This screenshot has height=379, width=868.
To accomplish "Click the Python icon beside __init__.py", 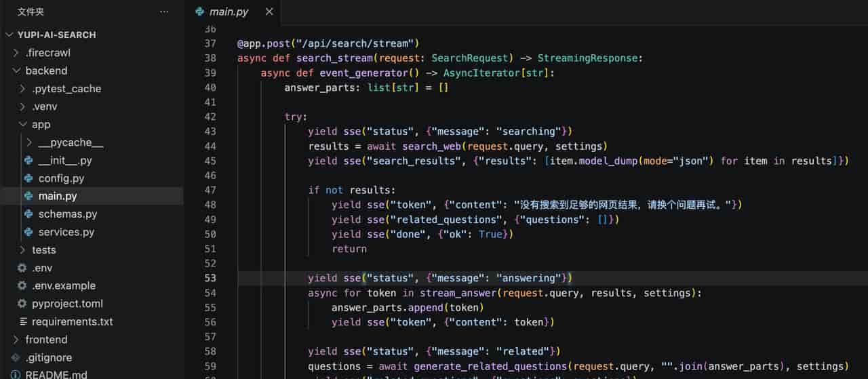I will [28, 160].
